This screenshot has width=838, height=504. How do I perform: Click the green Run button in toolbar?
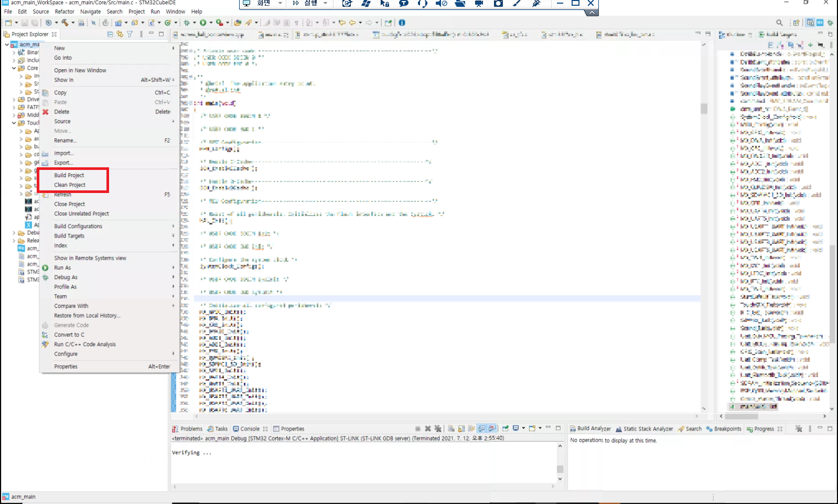tap(203, 23)
